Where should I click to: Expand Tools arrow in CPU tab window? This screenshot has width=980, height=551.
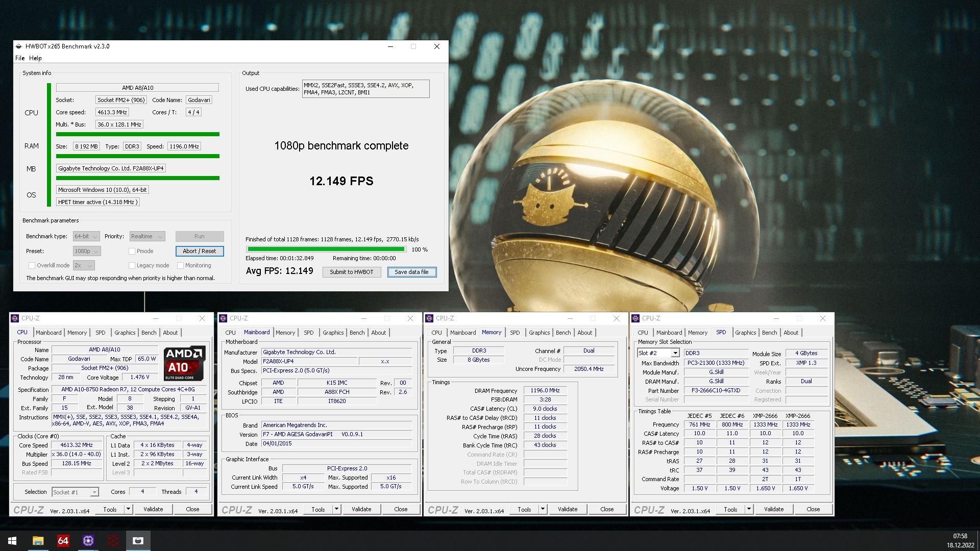tap(128, 509)
